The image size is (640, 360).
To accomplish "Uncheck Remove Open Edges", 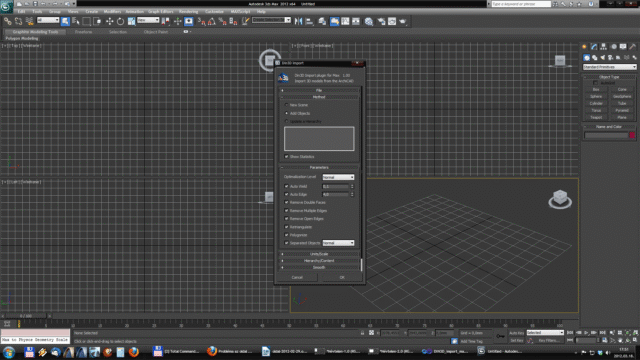I will pos(287,219).
